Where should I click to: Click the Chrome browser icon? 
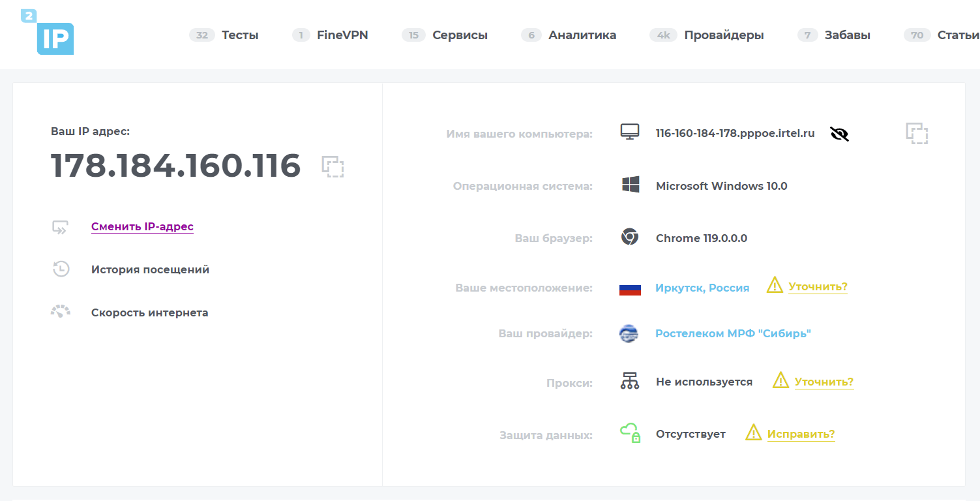pyautogui.click(x=629, y=237)
